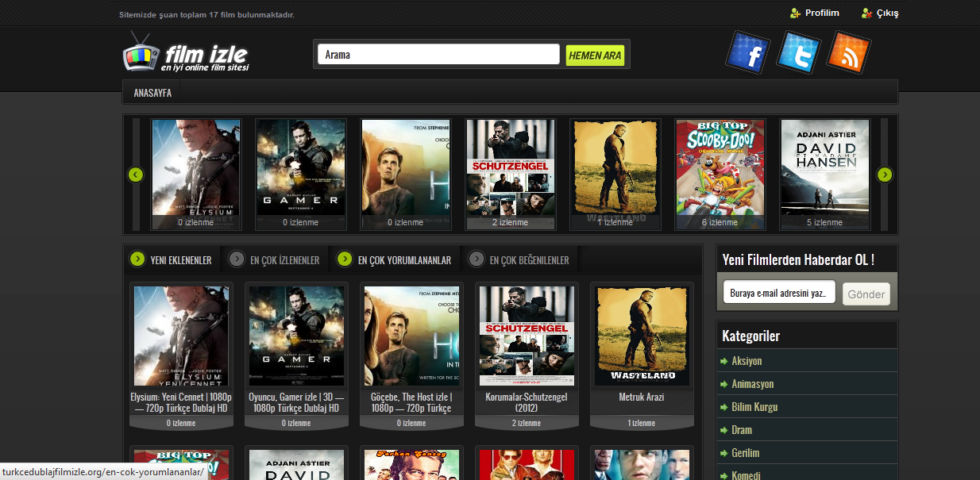Open the Gerilim category
Viewport: 980px width, 480px height.
point(745,453)
